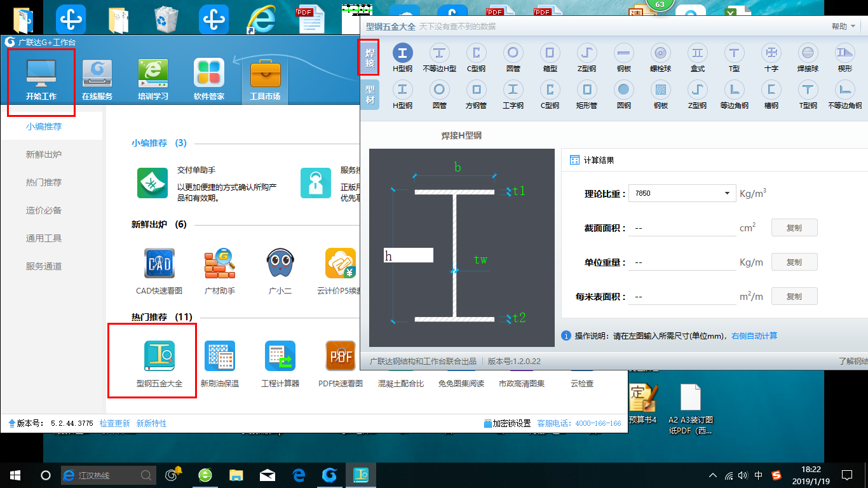Choose the welded 不等边H型 section
The height and width of the screenshot is (488, 868).
(440, 58)
